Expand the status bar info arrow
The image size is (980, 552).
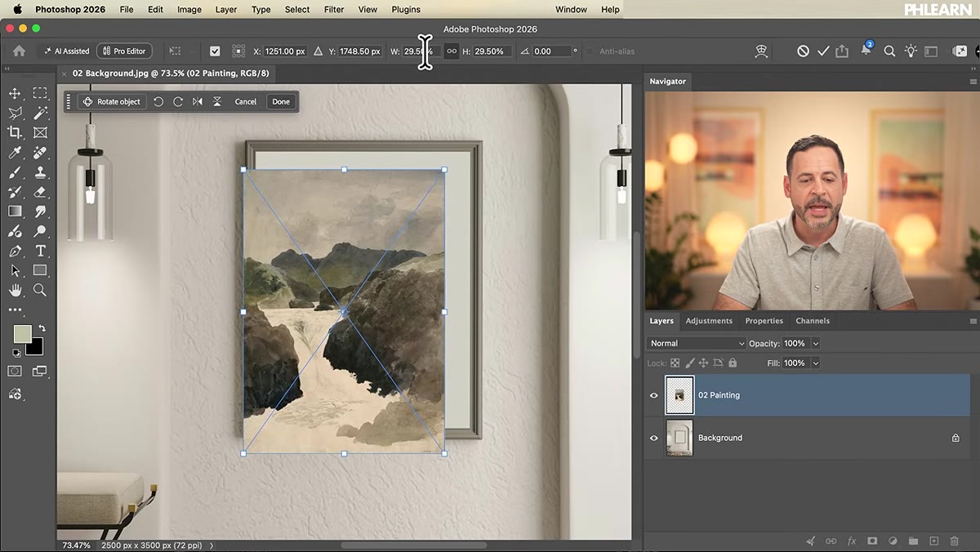click(212, 545)
